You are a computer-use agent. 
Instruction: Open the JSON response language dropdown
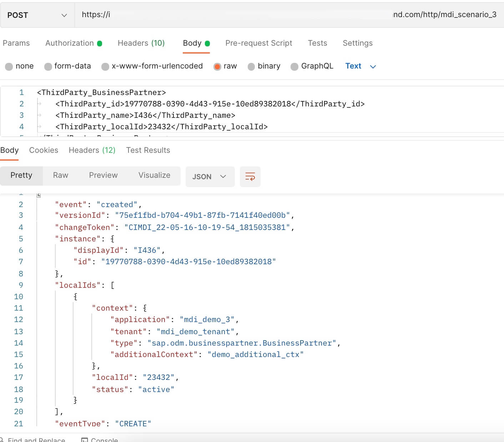point(210,176)
